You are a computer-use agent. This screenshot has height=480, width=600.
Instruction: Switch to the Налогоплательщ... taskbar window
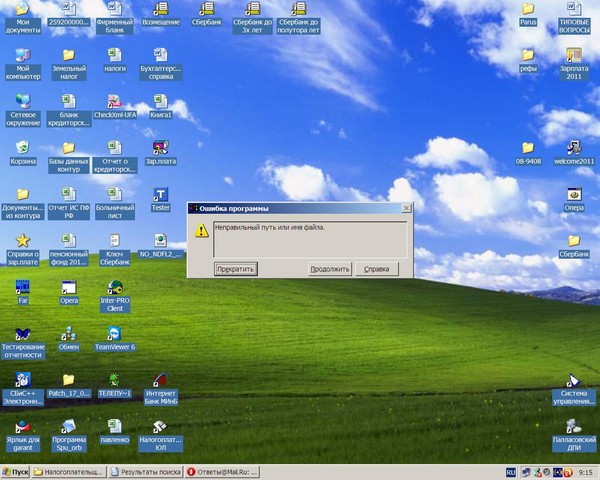point(69,472)
